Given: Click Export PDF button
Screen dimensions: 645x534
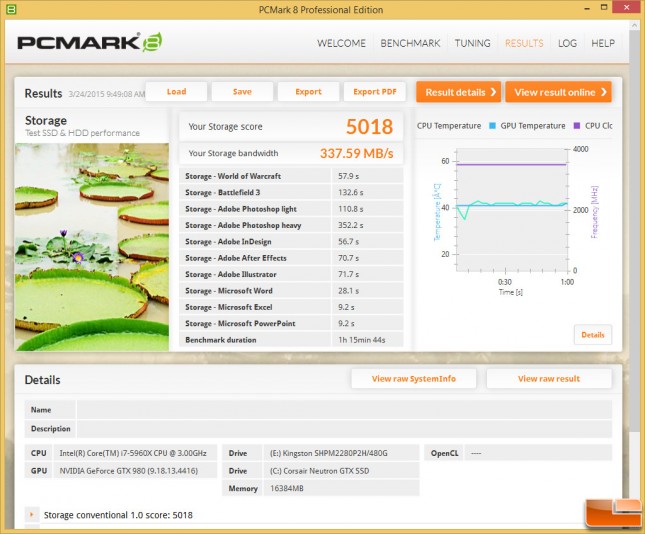Looking at the screenshot, I should 374,91.
